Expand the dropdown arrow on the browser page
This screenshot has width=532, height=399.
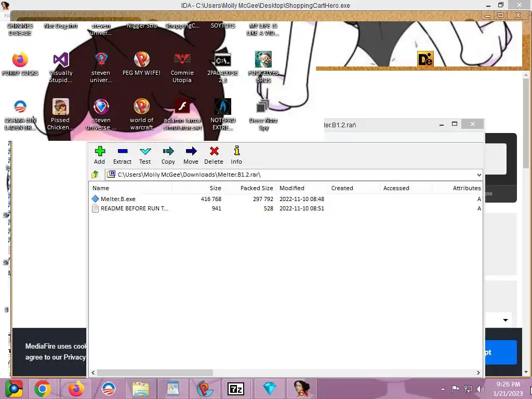pyautogui.click(x=505, y=320)
